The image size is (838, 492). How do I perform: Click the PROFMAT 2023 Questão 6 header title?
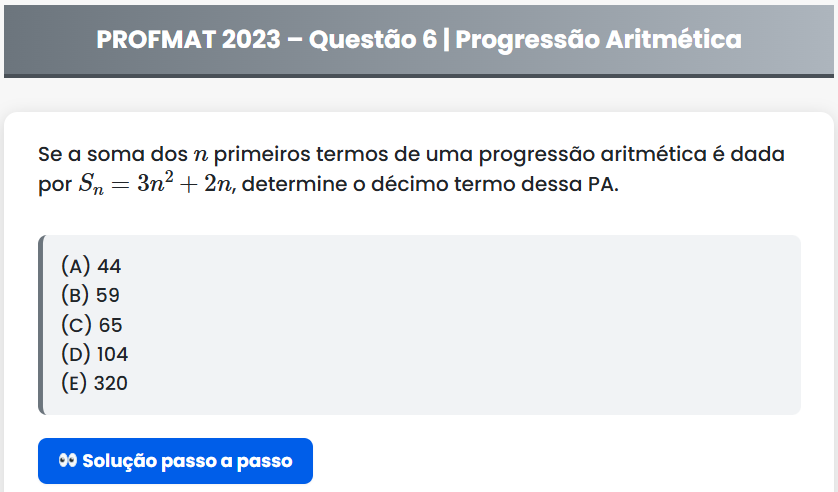[419, 40]
